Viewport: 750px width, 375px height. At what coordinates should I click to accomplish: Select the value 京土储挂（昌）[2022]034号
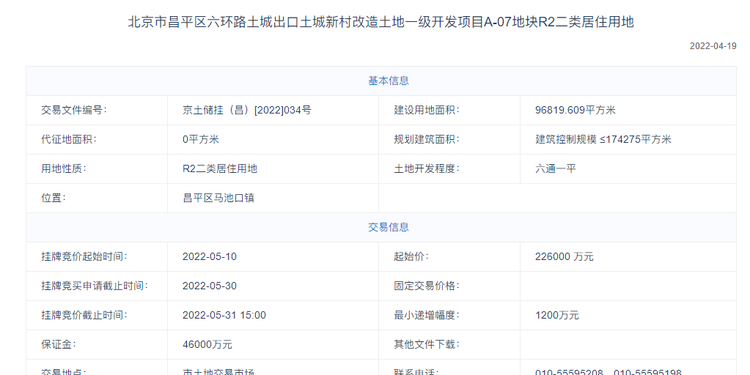click(247, 110)
